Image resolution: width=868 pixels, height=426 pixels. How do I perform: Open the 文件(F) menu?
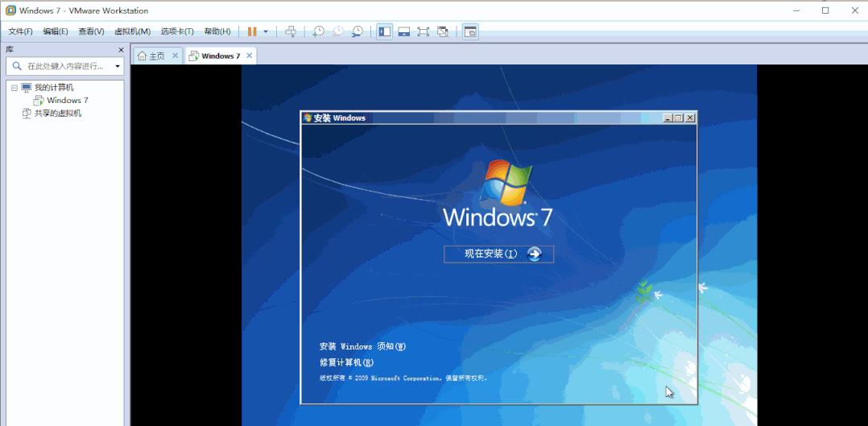(20, 31)
